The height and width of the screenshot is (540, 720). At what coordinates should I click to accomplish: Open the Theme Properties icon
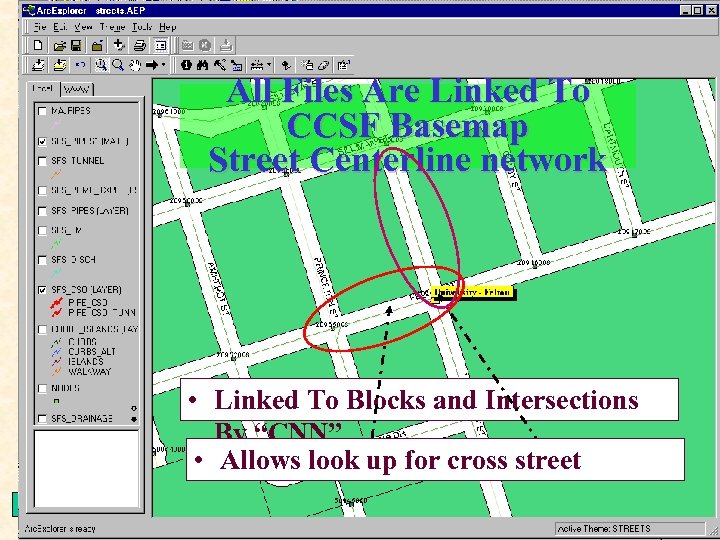[x=344, y=65]
